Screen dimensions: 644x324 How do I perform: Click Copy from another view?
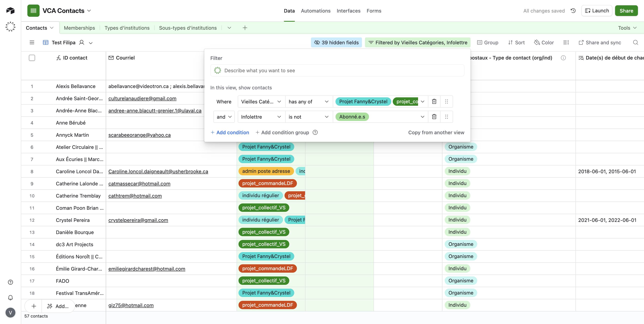tap(436, 133)
